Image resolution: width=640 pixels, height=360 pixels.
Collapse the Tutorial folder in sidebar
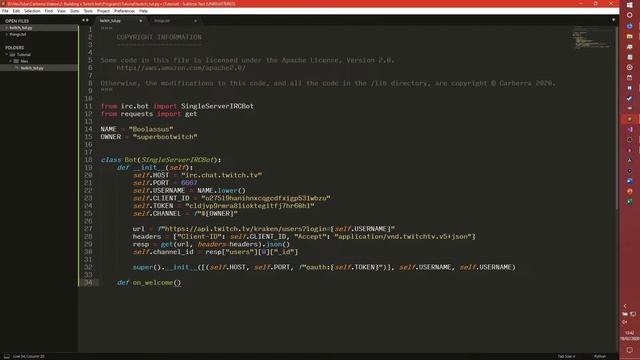click(7, 54)
